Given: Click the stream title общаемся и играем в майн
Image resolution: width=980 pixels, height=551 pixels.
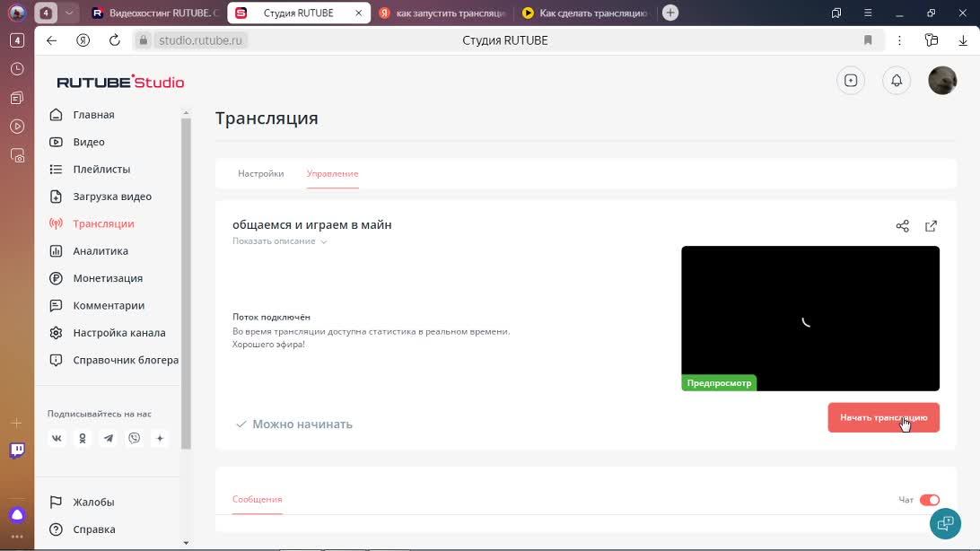Looking at the screenshot, I should click(312, 225).
